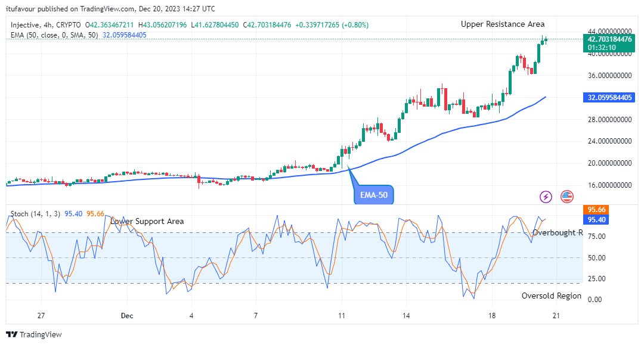The image size is (644, 345).
Task: Click the Dec label on the time axis
Action: (128, 315)
